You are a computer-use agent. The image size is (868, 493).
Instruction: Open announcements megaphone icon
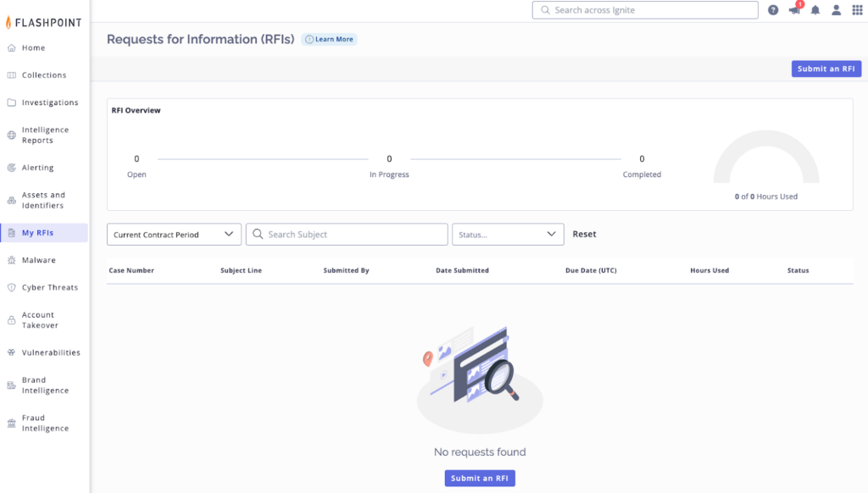coord(794,10)
